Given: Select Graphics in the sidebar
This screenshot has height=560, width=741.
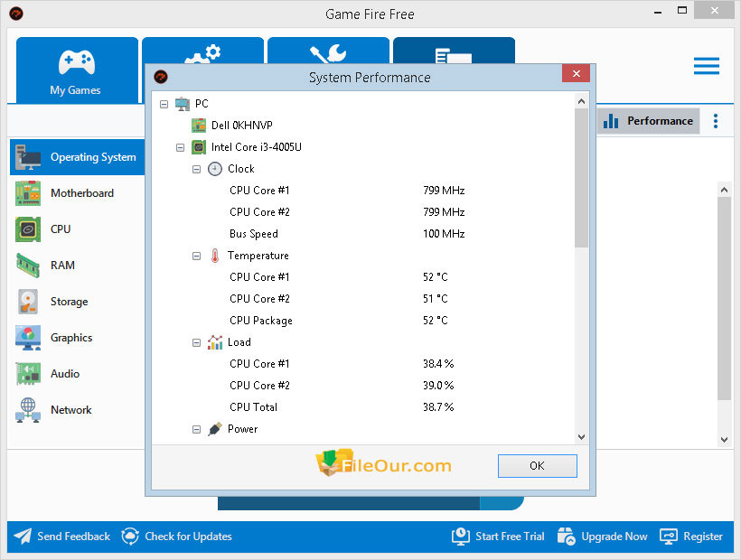Looking at the screenshot, I should (x=78, y=338).
